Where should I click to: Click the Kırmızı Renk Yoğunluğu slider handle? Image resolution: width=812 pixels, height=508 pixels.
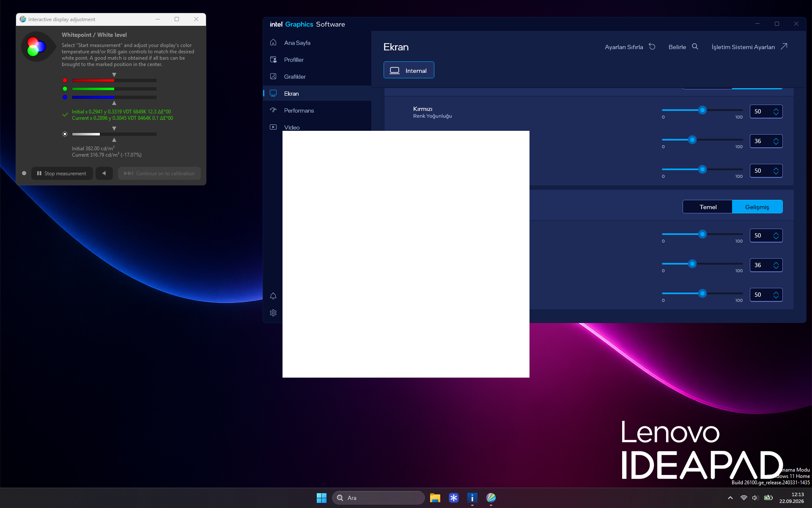[x=702, y=110]
